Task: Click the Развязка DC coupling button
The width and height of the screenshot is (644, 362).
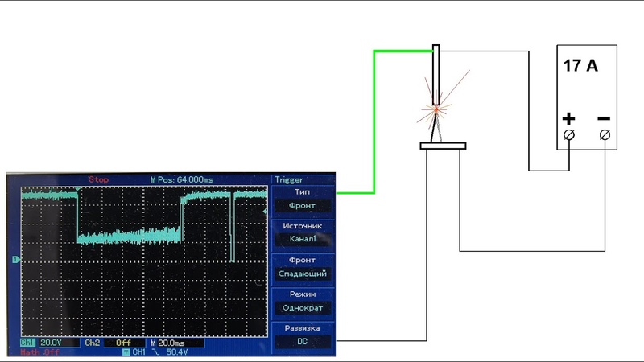Action: (303, 335)
